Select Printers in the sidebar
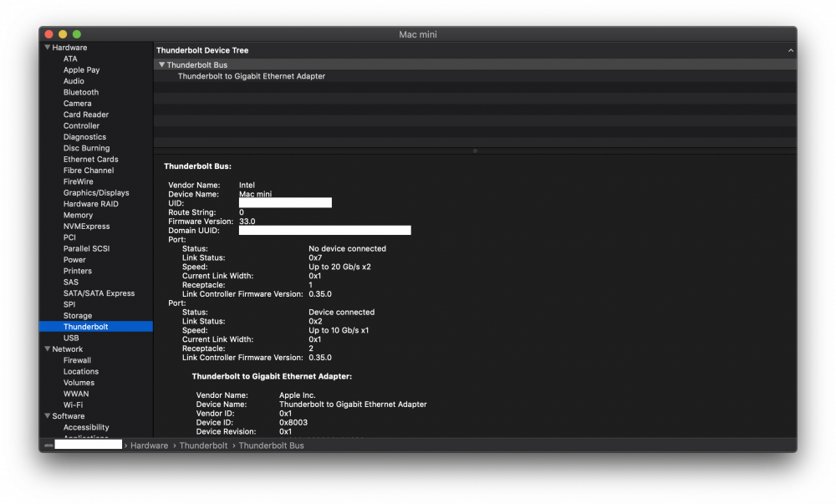 [x=77, y=271]
